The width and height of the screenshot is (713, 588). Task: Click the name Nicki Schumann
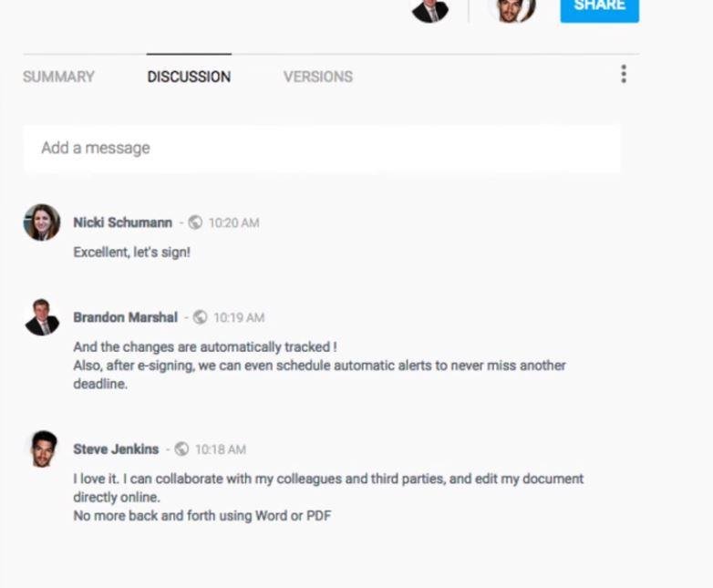[x=123, y=222]
